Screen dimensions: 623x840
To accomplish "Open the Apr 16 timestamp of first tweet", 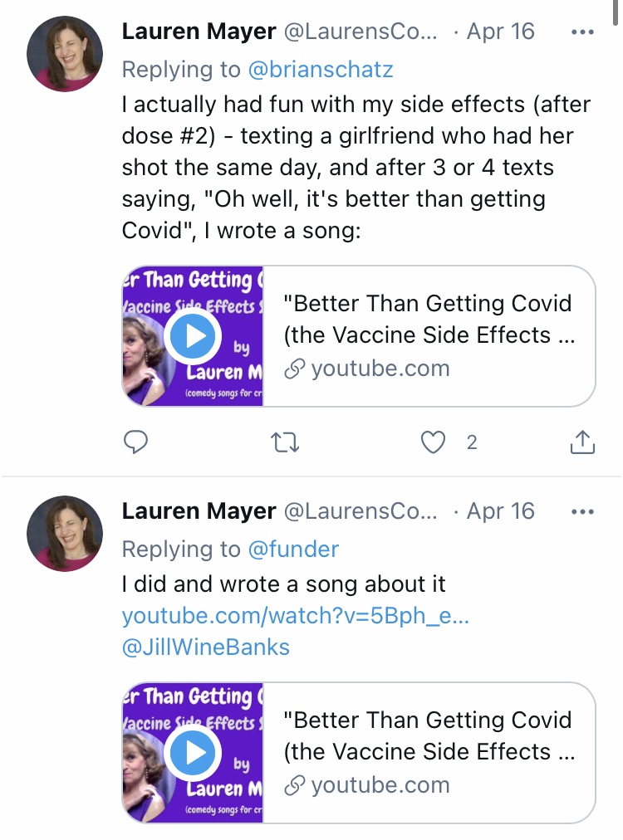I will (500, 32).
